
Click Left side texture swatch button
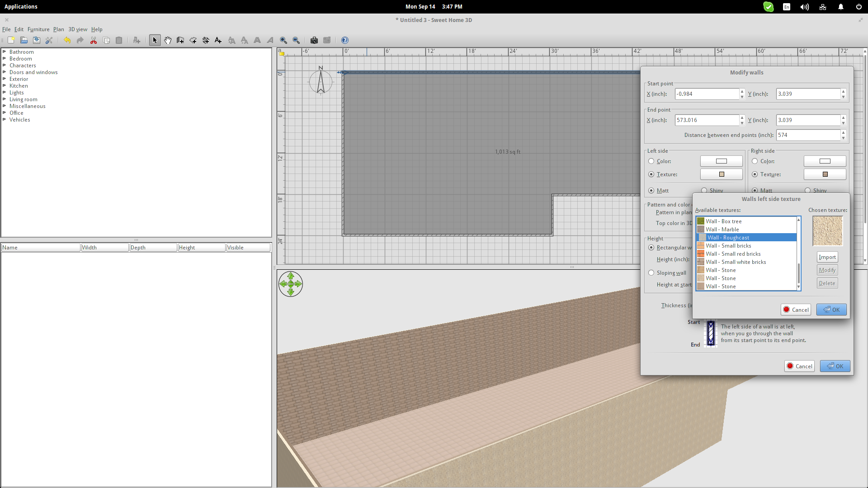coord(722,174)
